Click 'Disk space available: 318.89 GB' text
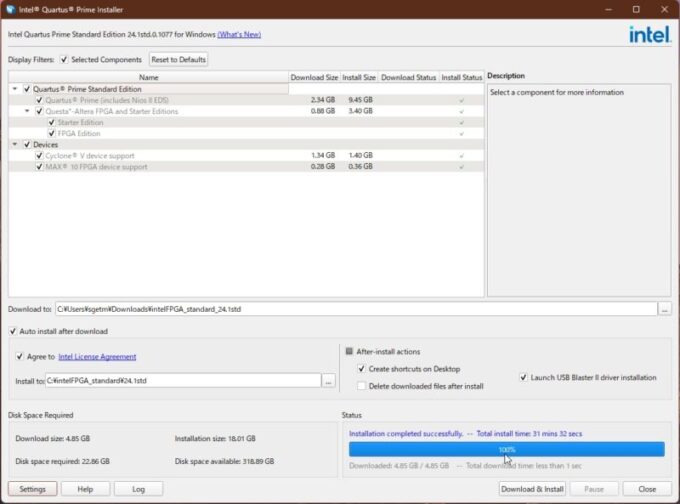This screenshot has width=680, height=504. pyautogui.click(x=224, y=461)
